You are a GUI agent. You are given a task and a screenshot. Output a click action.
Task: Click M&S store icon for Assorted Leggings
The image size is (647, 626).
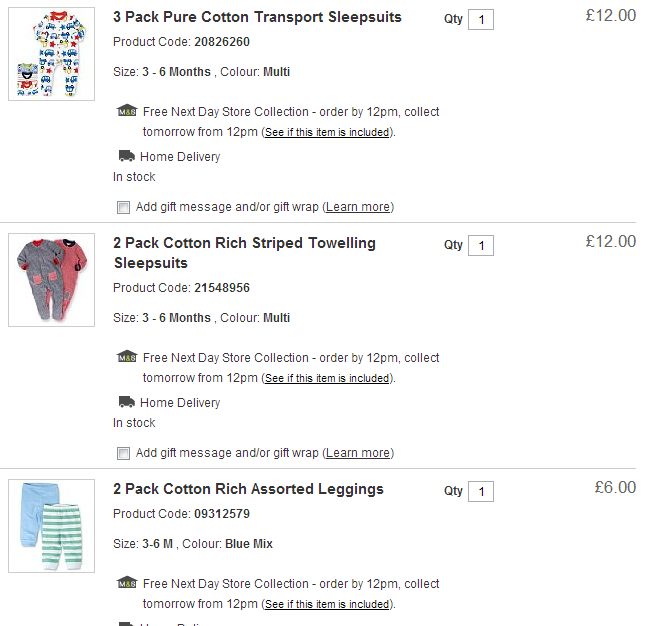click(126, 583)
